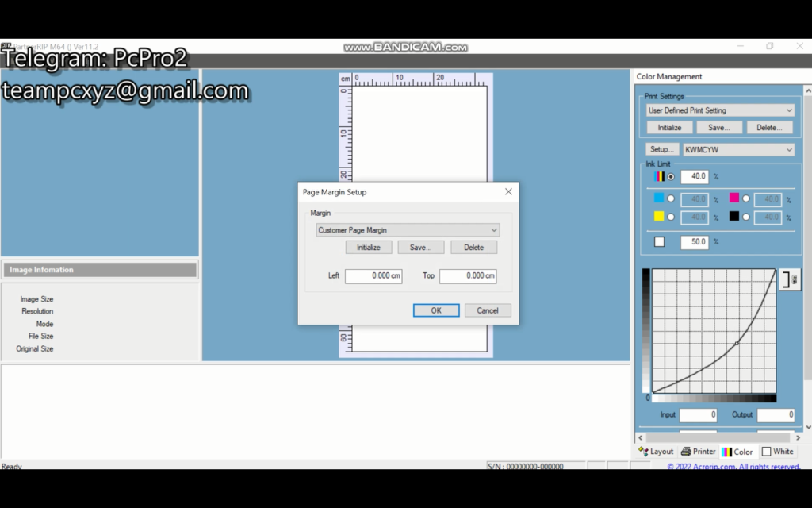
Task: Switch to the Printer tab
Action: (x=698, y=452)
